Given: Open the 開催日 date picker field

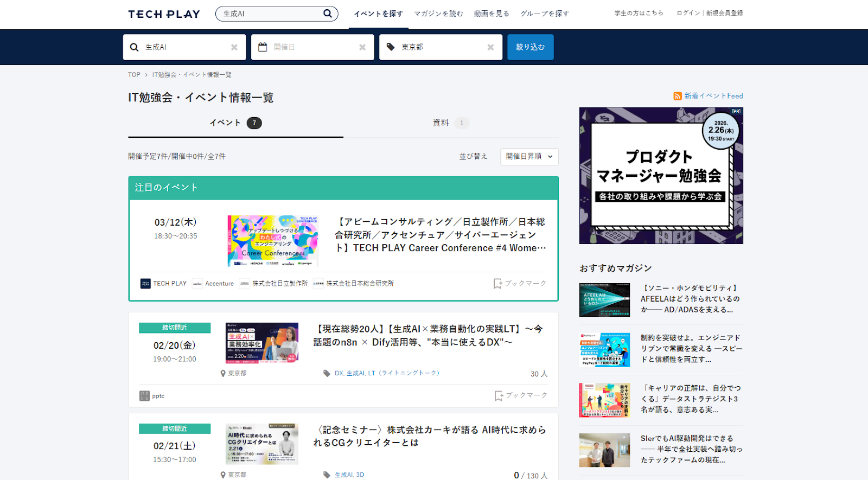Looking at the screenshot, I should (x=312, y=47).
